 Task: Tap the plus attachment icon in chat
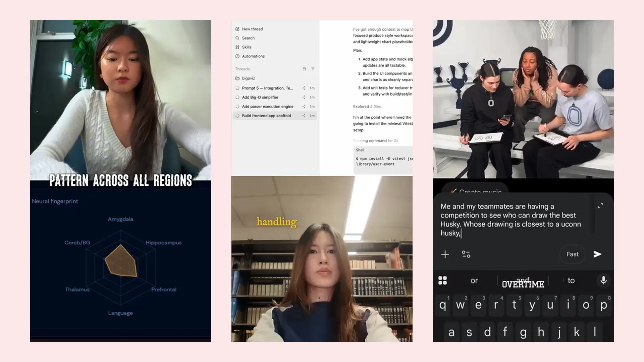coord(445,254)
